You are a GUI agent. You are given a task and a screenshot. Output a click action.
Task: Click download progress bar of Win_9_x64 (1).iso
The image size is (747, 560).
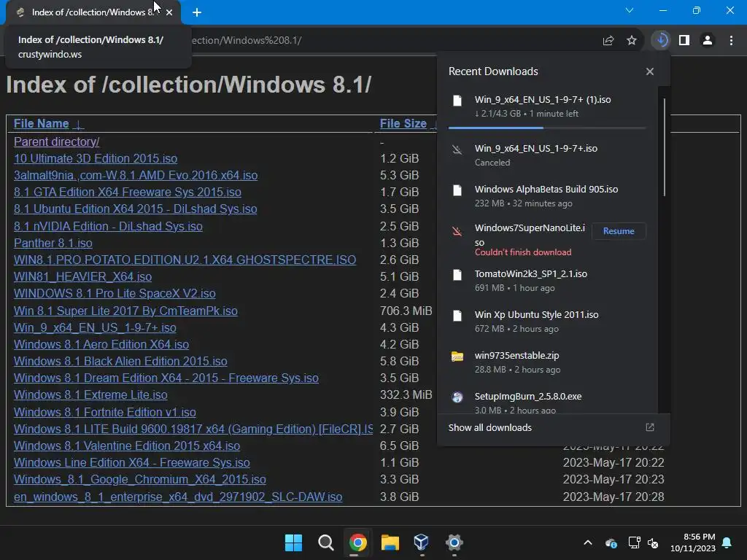click(x=547, y=128)
